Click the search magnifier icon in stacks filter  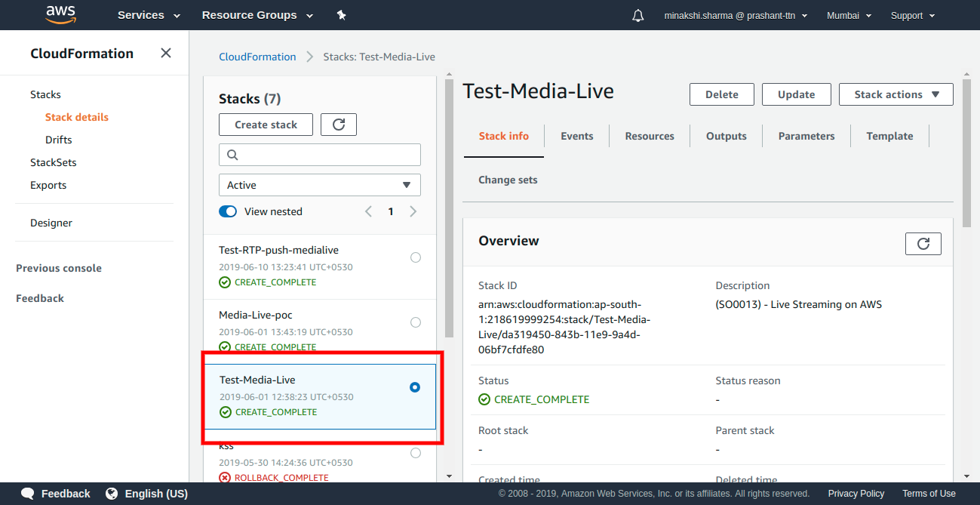pos(232,155)
